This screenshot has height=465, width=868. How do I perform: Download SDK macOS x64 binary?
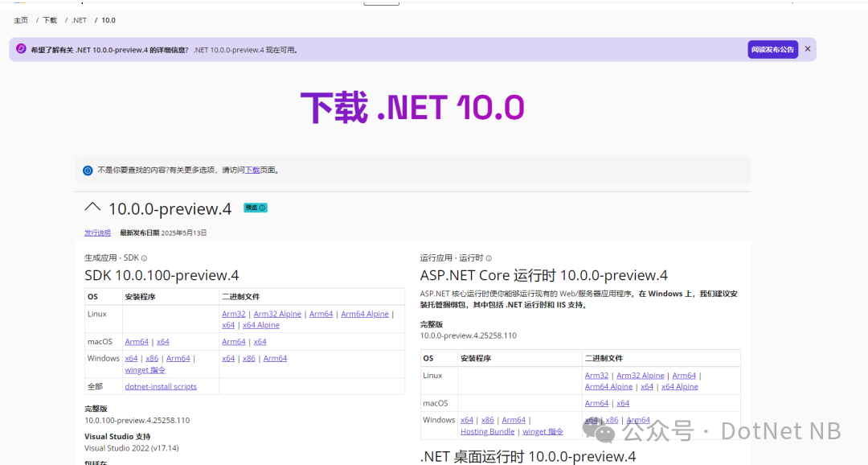tap(260, 342)
